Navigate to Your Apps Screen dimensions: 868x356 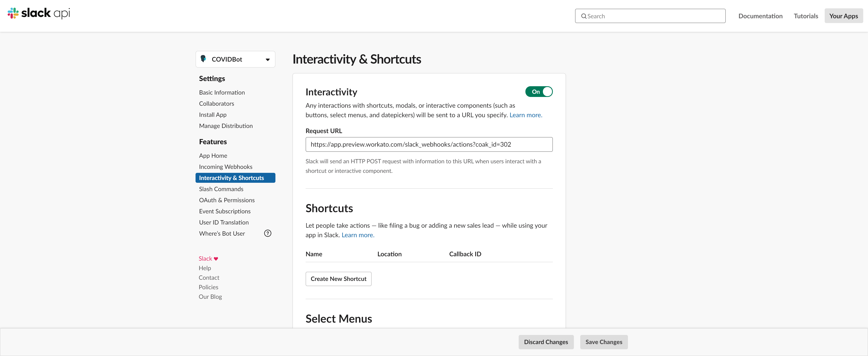click(843, 16)
